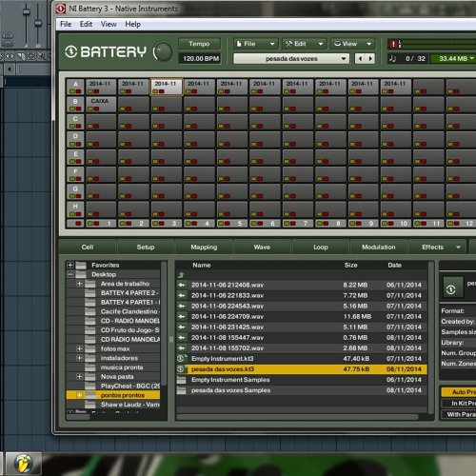Hit the red panic exclamation button
This screenshot has width=476, height=476.
click(394, 44)
